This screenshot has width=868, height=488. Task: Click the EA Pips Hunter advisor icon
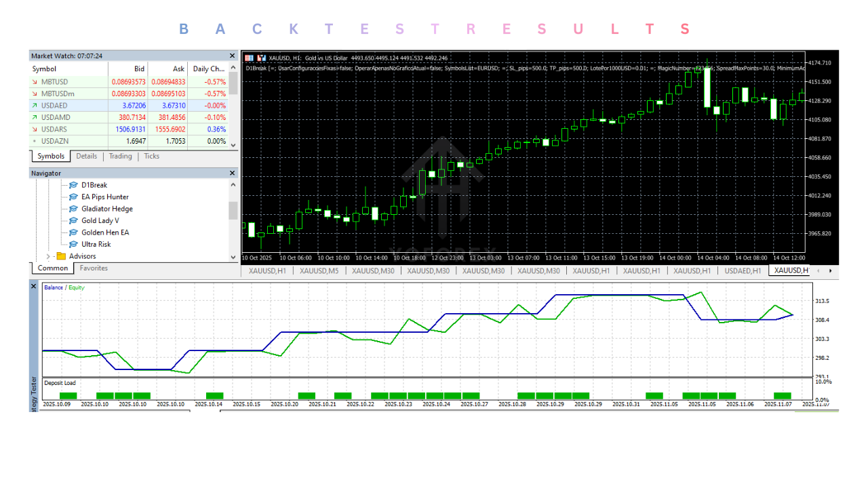coord(74,197)
